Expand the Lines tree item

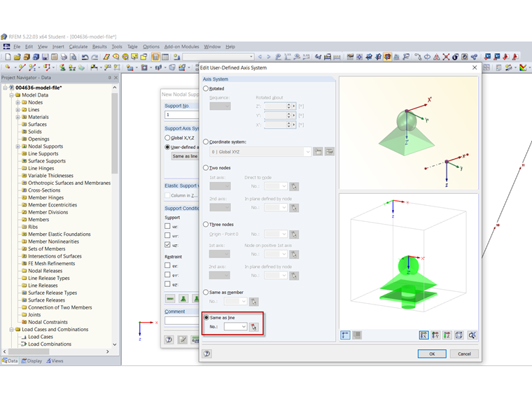coord(17,110)
